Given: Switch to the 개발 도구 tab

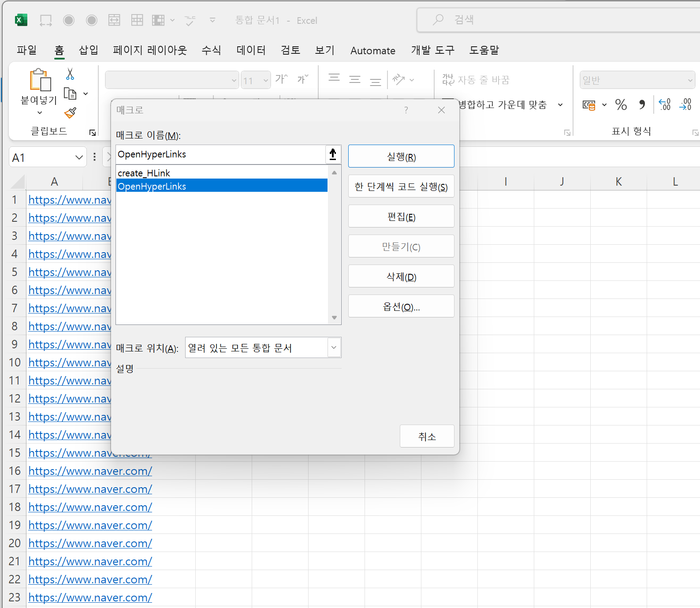Looking at the screenshot, I should [x=432, y=50].
